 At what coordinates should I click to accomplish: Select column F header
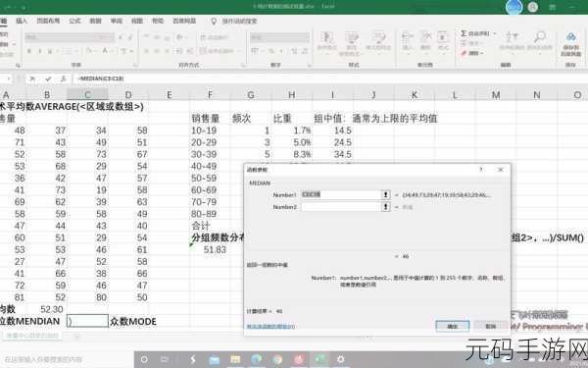click(x=210, y=94)
